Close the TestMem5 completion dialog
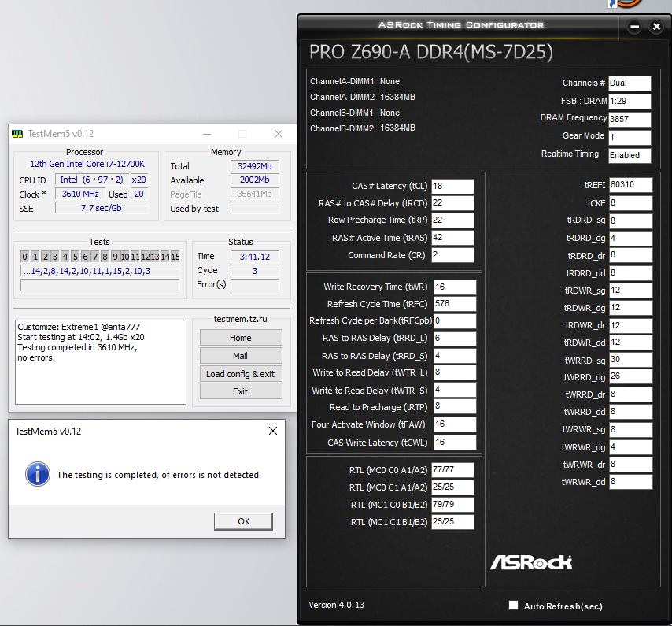This screenshot has height=626, width=672. point(273,431)
